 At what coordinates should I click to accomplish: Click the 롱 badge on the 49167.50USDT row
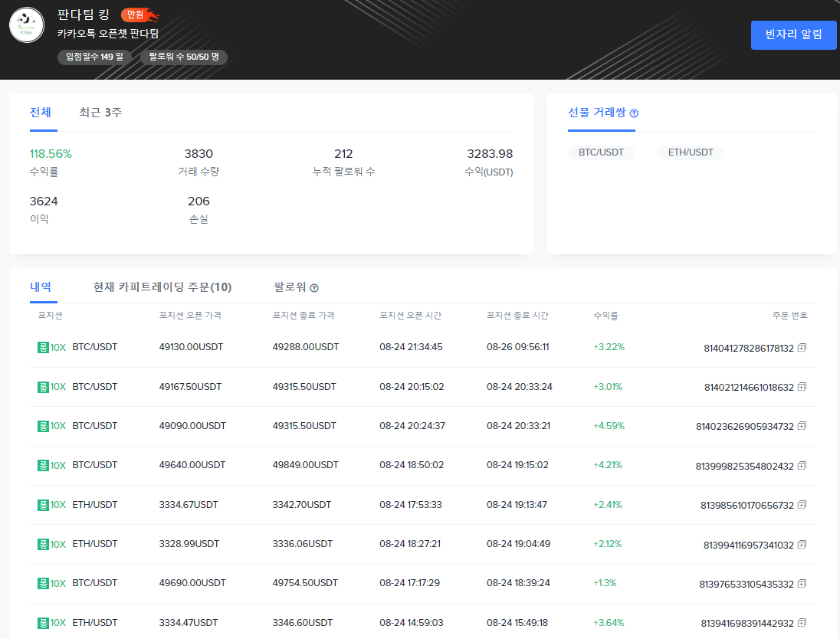click(43, 387)
